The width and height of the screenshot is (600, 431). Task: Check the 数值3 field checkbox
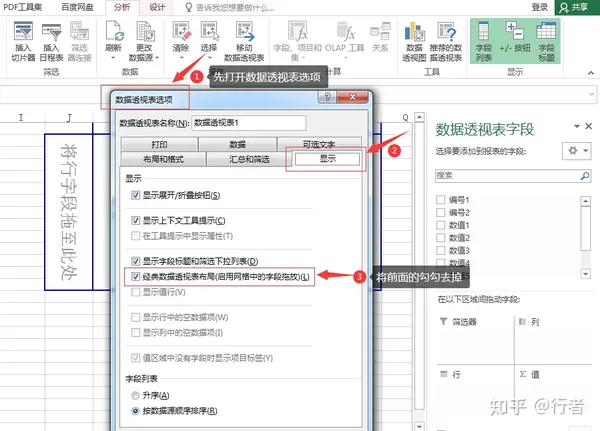440,250
